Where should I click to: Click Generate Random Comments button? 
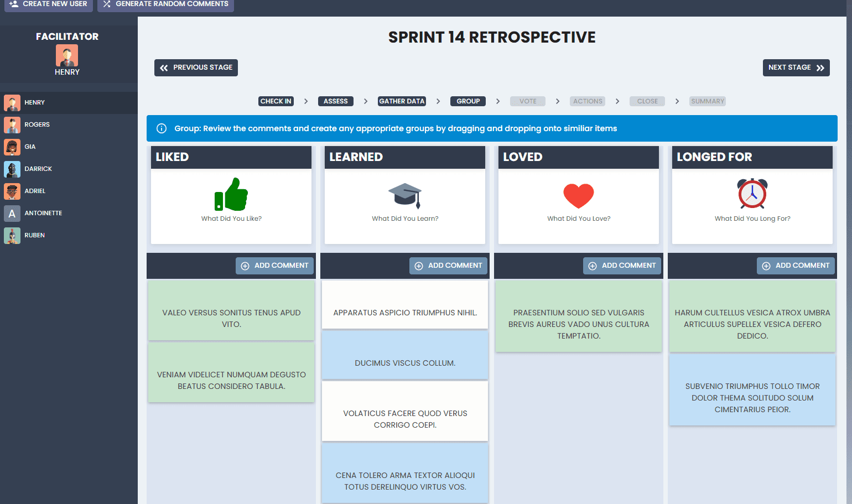[x=165, y=4]
